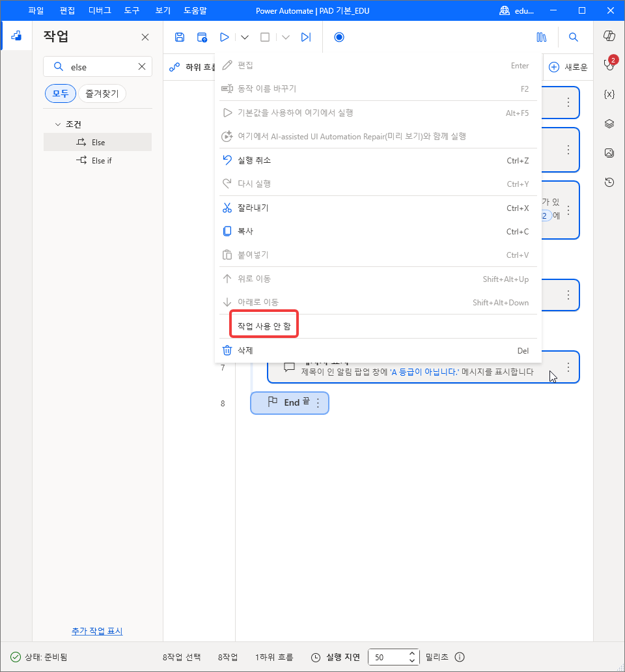The height and width of the screenshot is (672, 625).
Task: Click run delay info icon
Action: [460, 657]
